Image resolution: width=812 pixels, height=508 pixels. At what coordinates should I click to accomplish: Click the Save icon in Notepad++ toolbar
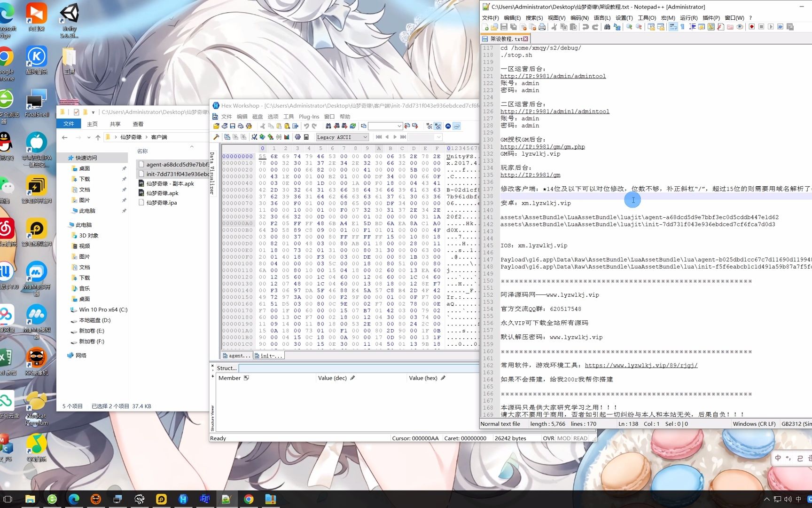coord(504,27)
